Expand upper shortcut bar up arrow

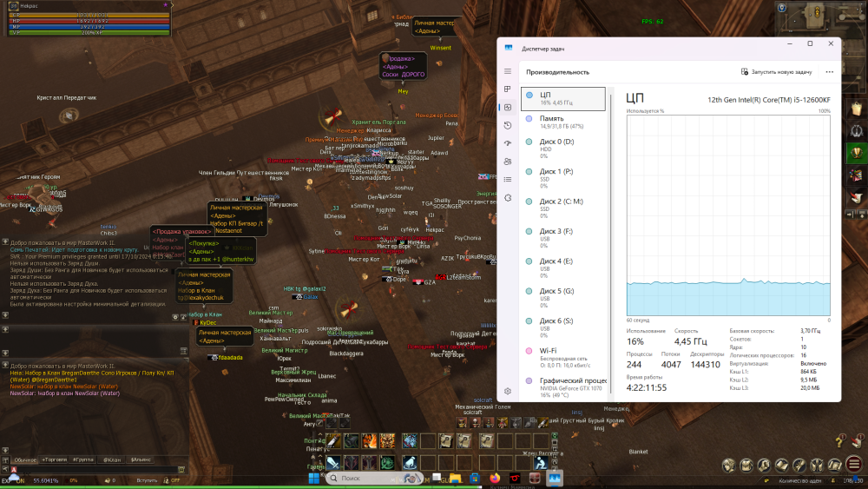[320, 435]
